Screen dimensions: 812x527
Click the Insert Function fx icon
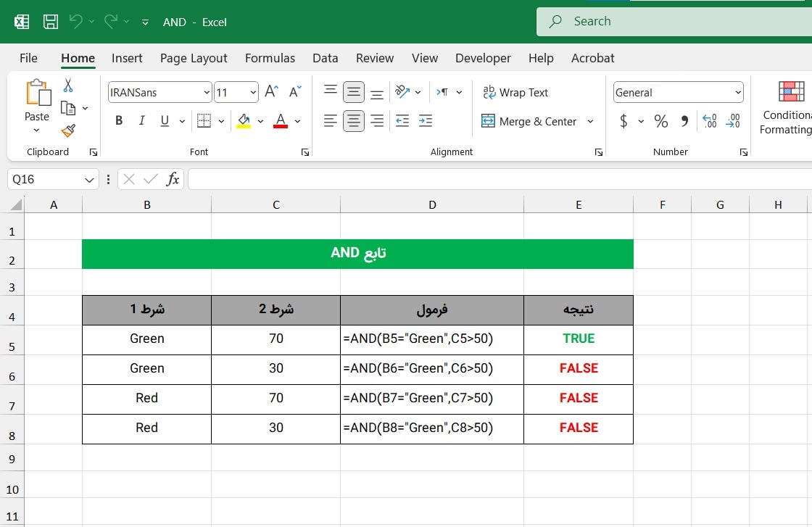pos(173,179)
